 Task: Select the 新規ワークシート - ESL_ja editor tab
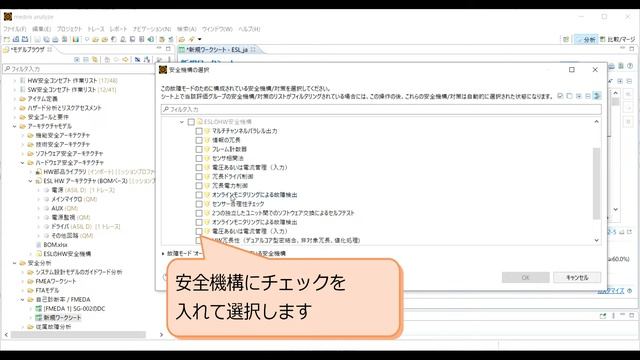217,49
